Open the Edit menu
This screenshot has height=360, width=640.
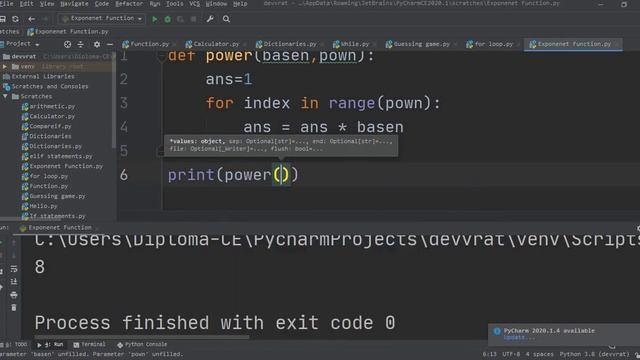[27, 4]
